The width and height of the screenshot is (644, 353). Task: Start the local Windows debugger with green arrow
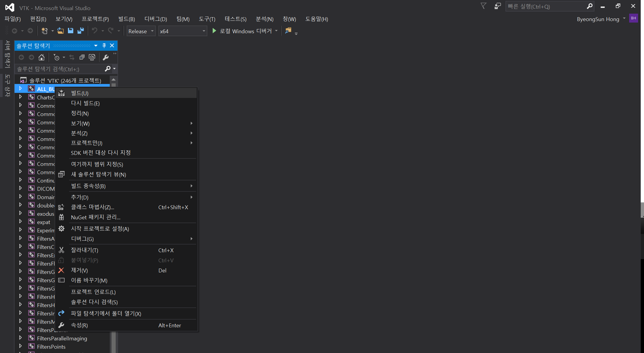214,31
